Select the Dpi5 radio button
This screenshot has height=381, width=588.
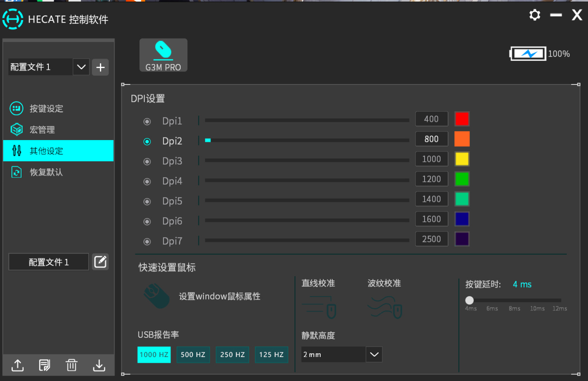pos(147,201)
